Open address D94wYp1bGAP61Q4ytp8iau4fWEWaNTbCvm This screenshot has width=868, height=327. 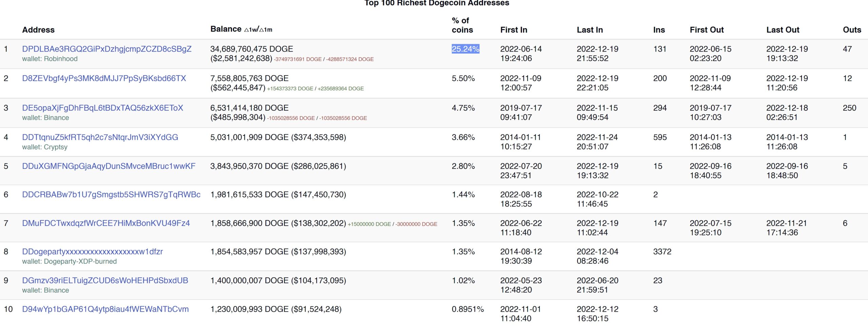pos(105,309)
